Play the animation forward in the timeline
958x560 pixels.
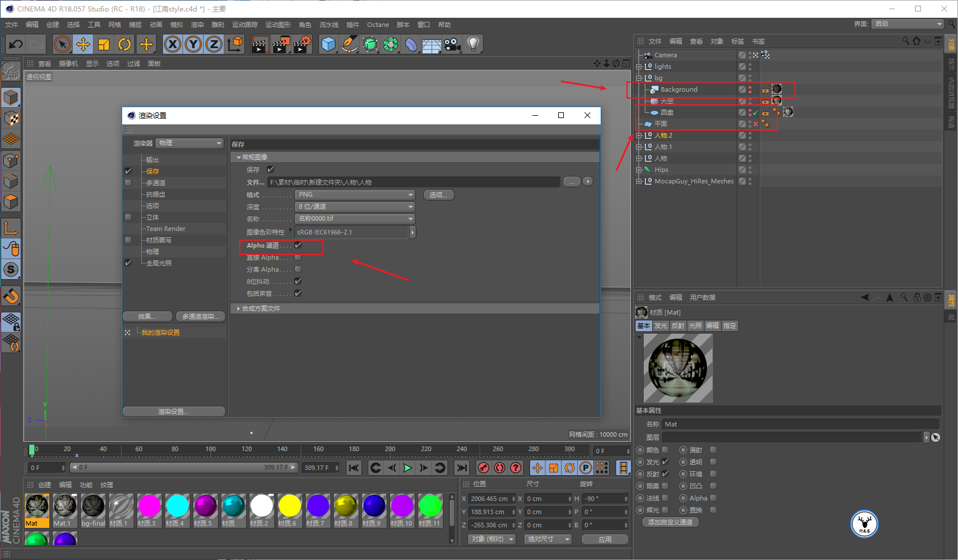tap(407, 468)
